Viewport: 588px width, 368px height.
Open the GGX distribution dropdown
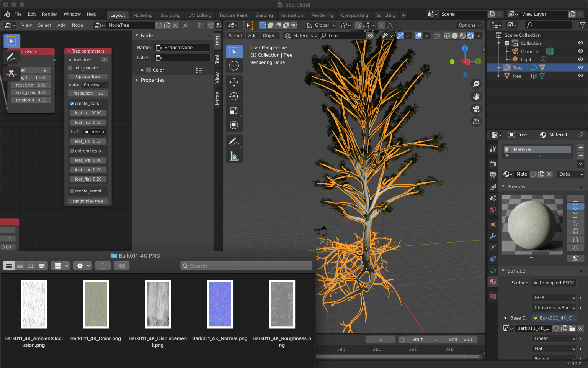tap(554, 297)
